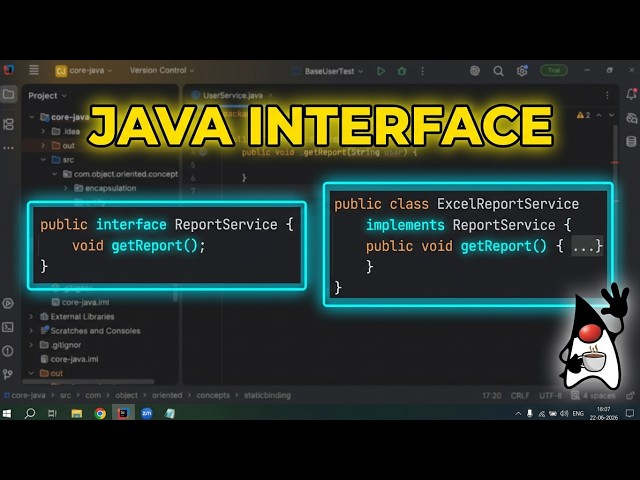
Task: Show More tool windows ellipsis
Action: (9, 148)
